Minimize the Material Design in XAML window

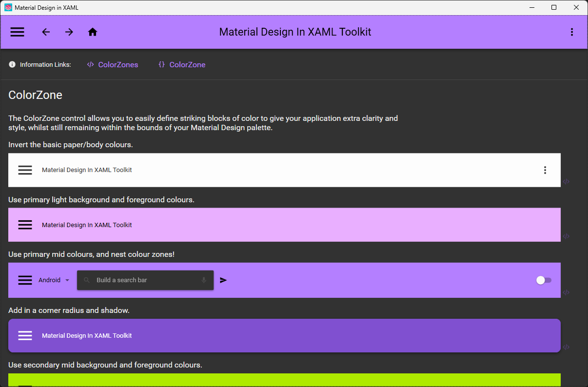tap(531, 7)
